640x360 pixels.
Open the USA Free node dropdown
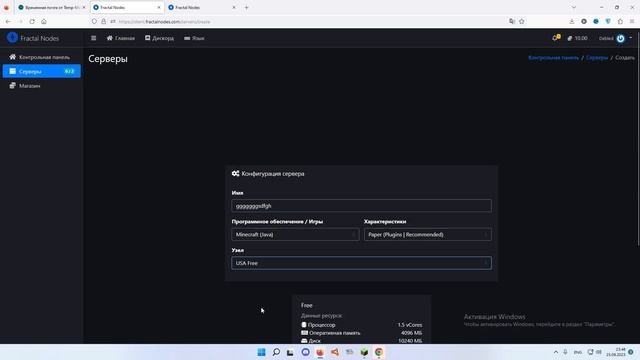pos(361,263)
